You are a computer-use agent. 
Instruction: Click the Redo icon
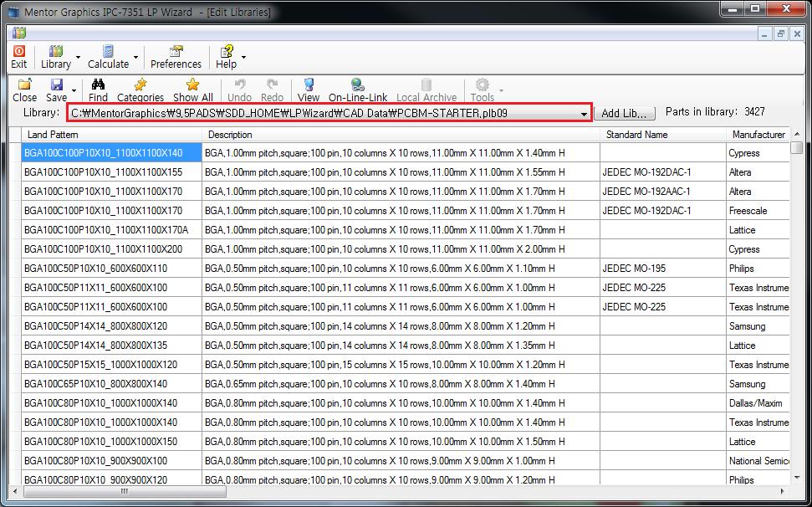click(x=272, y=84)
